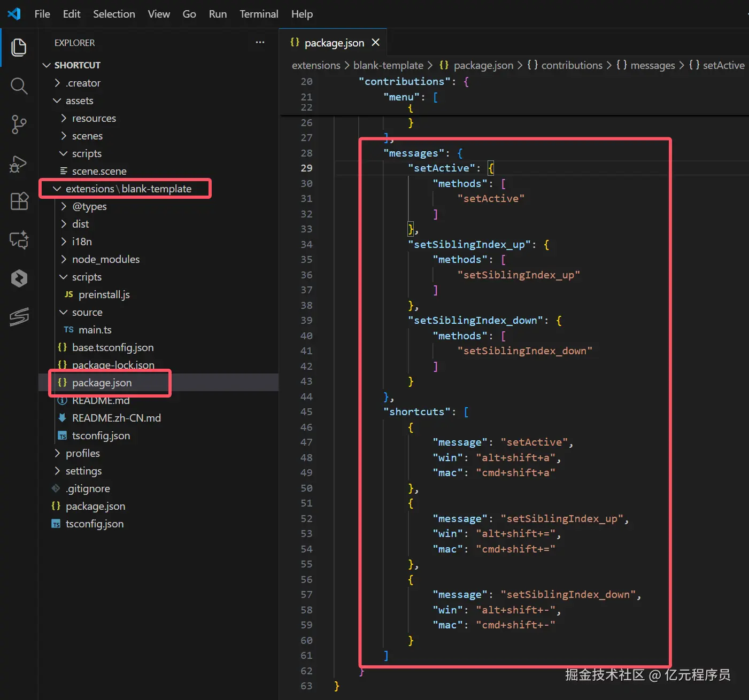Expand the resources folder
The height and width of the screenshot is (700, 749).
tap(158, 118)
